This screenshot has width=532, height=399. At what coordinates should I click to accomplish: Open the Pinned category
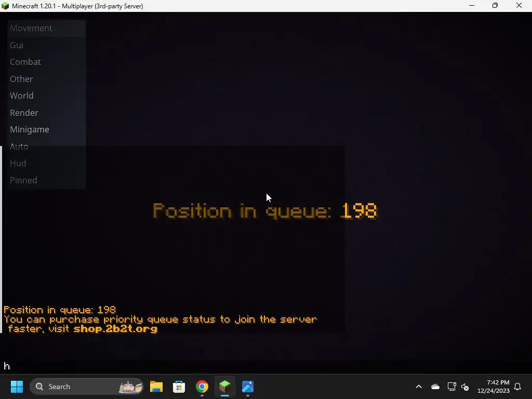46,180
